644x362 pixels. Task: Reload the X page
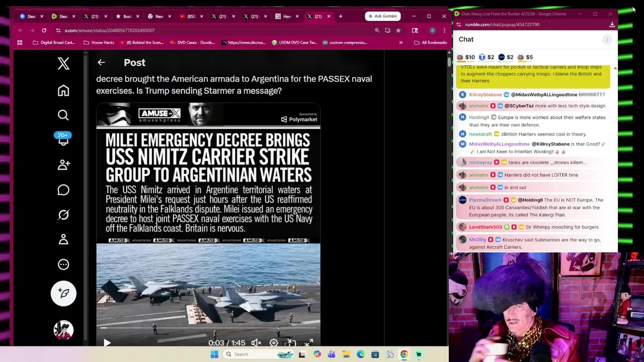point(44,30)
